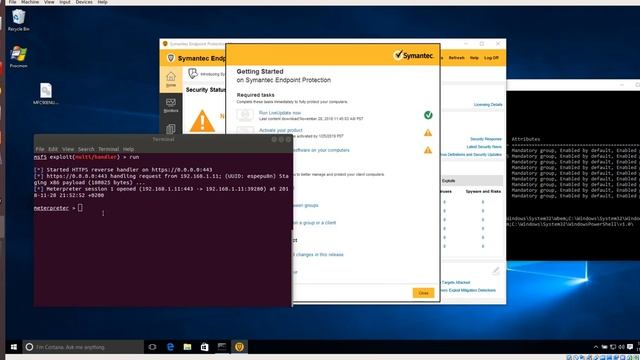The height and width of the screenshot is (360, 640).
Task: Open Devices menu in VirtualBox menu bar
Action: point(84,2)
